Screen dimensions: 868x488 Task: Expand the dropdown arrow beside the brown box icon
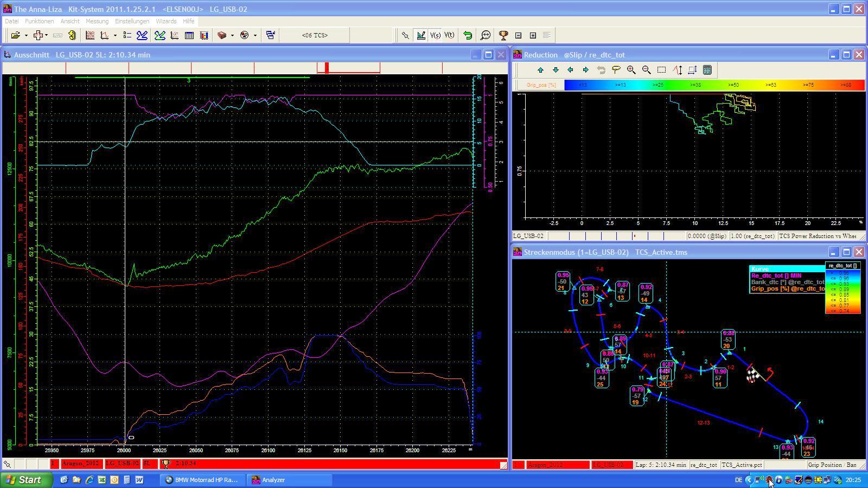pos(232,35)
